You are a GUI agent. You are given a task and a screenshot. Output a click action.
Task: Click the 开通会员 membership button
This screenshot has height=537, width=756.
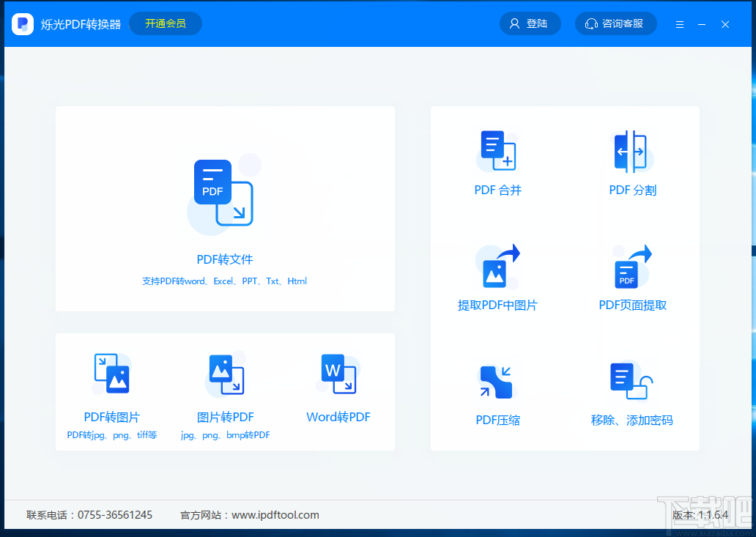[x=165, y=23]
